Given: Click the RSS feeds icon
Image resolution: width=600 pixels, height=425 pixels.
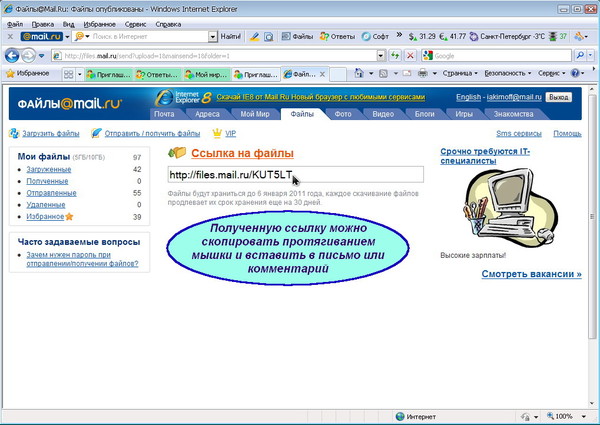Looking at the screenshot, I should [383, 73].
